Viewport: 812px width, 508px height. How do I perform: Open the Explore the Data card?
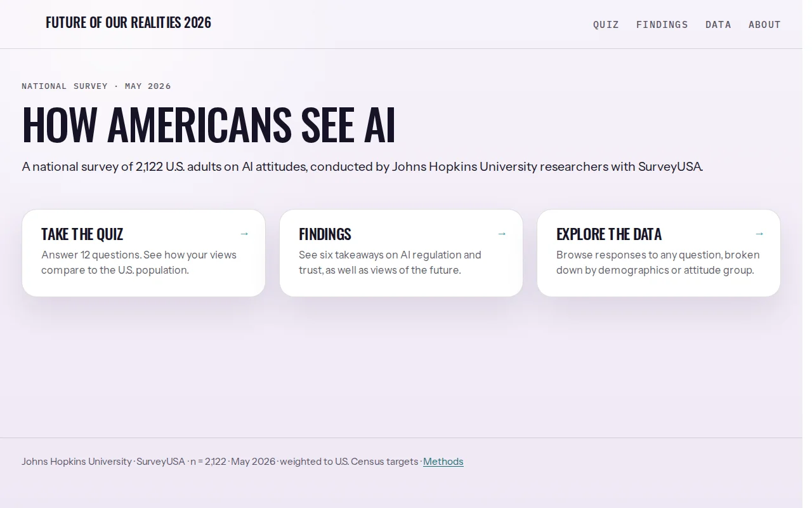coord(658,253)
